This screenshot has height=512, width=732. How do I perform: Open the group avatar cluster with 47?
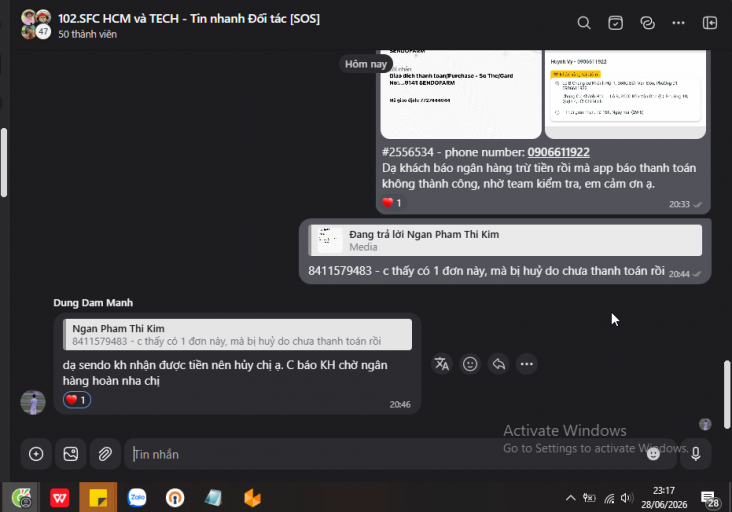[x=36, y=24]
